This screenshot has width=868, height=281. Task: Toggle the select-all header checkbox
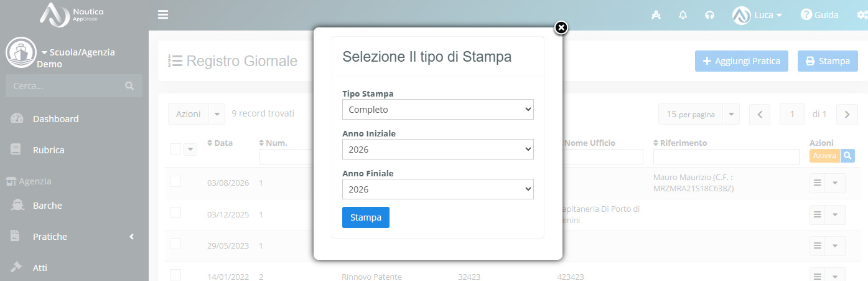[175, 148]
